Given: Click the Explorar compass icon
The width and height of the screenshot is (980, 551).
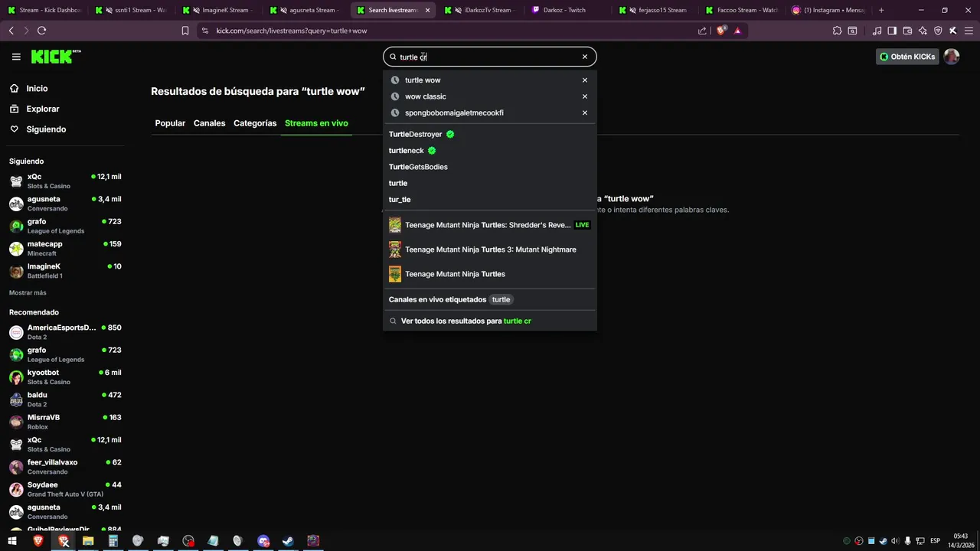Looking at the screenshot, I should [15, 109].
